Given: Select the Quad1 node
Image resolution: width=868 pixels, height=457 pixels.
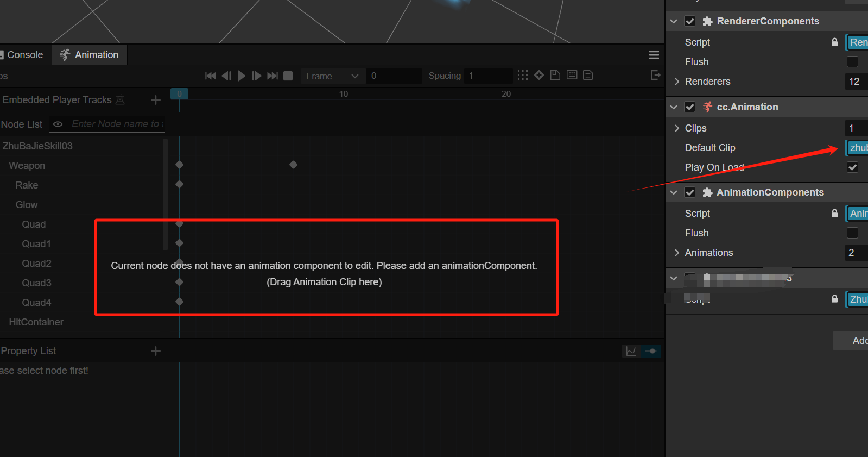Looking at the screenshot, I should coord(36,244).
